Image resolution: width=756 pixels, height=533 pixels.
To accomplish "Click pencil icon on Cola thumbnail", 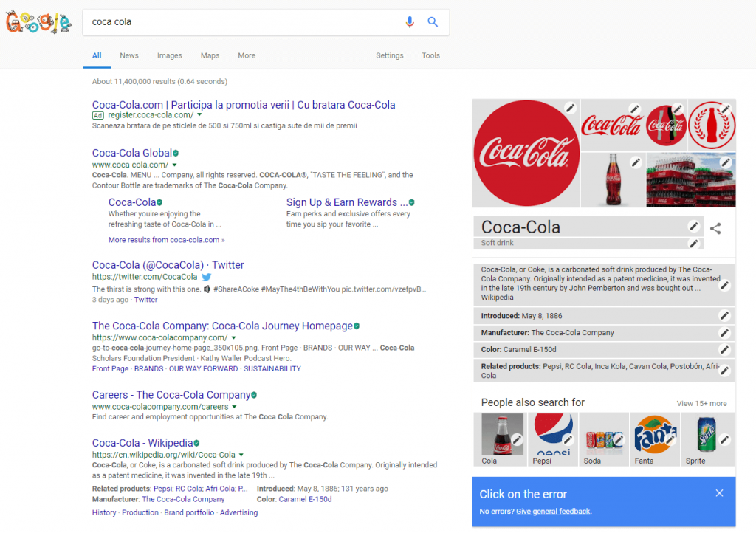I will coord(517,439).
